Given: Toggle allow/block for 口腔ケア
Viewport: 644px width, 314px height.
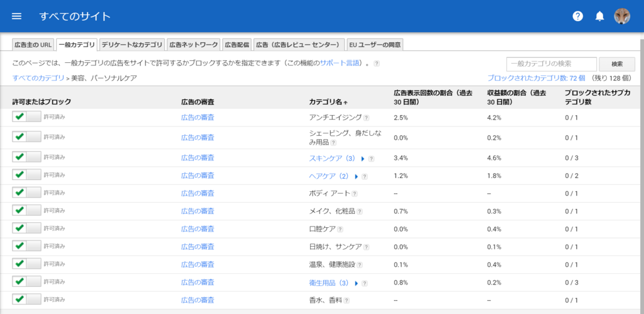Looking at the screenshot, I should pyautogui.click(x=26, y=228).
